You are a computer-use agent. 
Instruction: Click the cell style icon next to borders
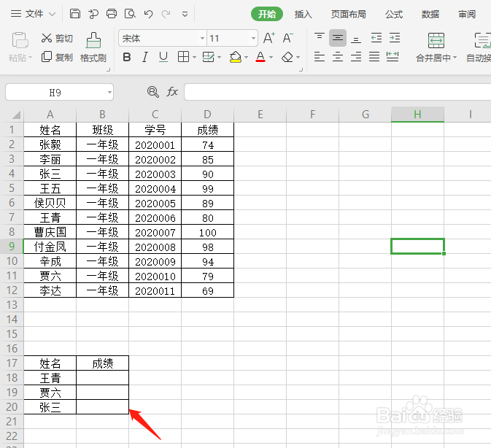click(x=209, y=57)
